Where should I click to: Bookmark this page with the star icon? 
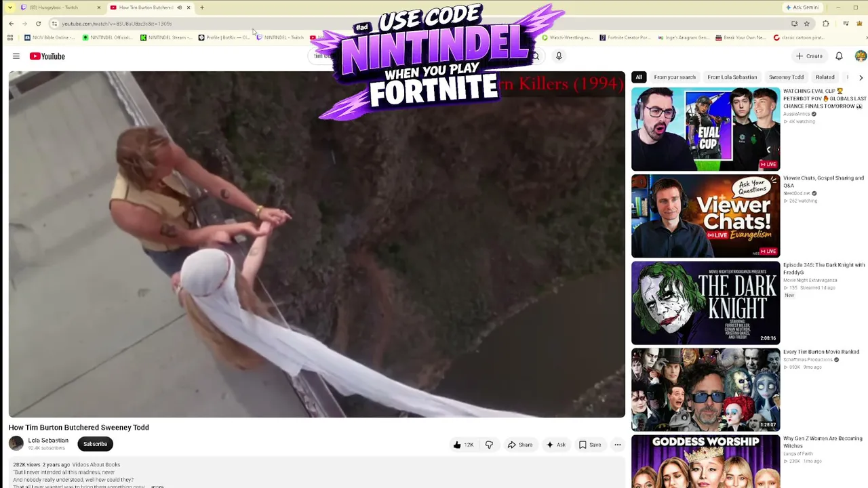[x=807, y=24]
